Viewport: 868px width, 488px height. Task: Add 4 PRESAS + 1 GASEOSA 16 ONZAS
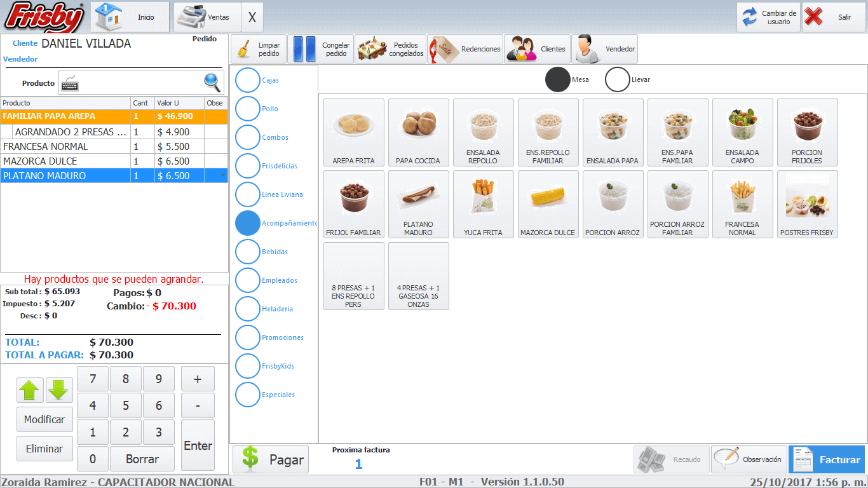[419, 276]
